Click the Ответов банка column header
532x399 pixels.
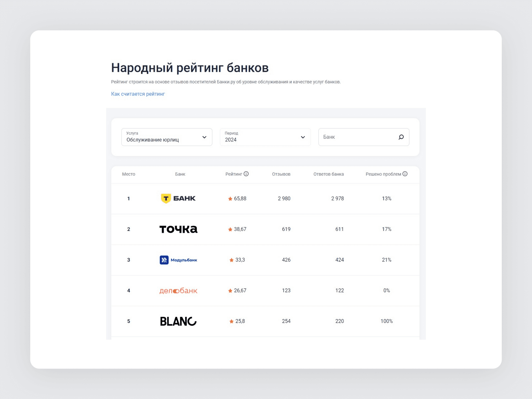[329, 174]
